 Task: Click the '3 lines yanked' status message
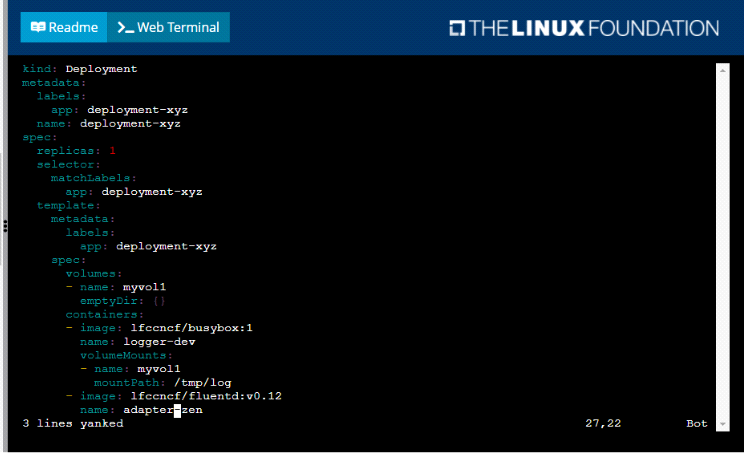[x=73, y=424]
